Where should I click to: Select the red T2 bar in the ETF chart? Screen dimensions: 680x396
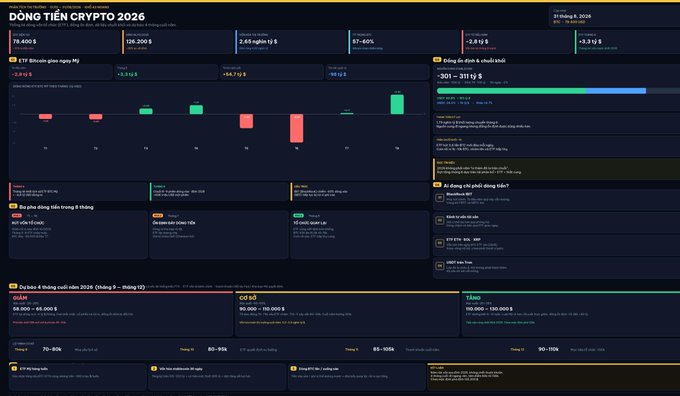click(x=95, y=117)
